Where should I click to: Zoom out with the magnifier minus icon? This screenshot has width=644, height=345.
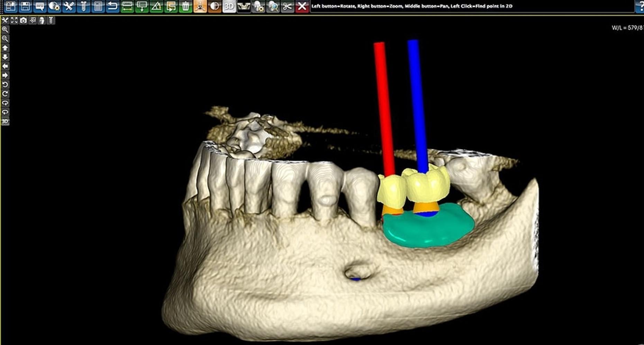(x=5, y=39)
